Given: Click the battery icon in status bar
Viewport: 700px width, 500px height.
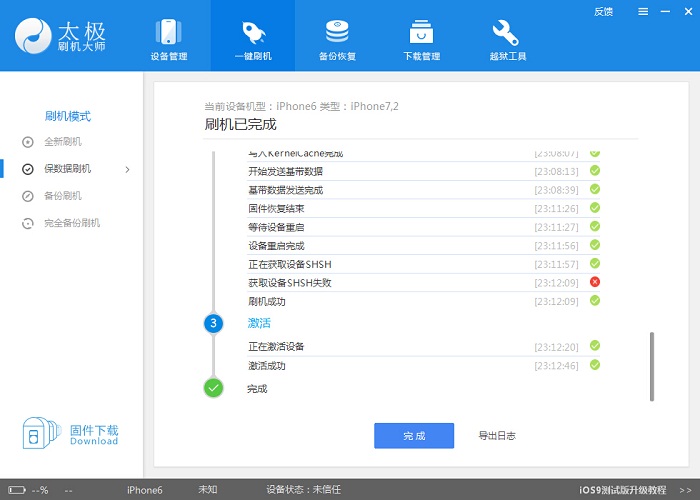Looking at the screenshot, I should (x=17, y=490).
